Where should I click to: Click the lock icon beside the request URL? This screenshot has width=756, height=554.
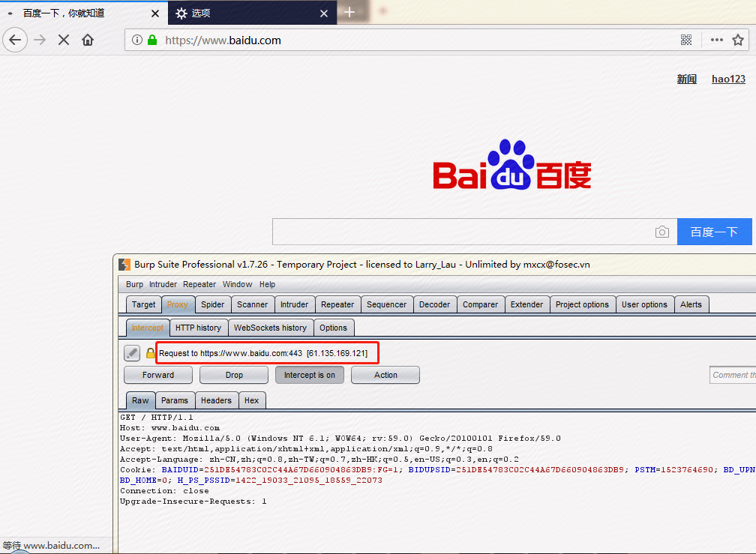coord(151,353)
